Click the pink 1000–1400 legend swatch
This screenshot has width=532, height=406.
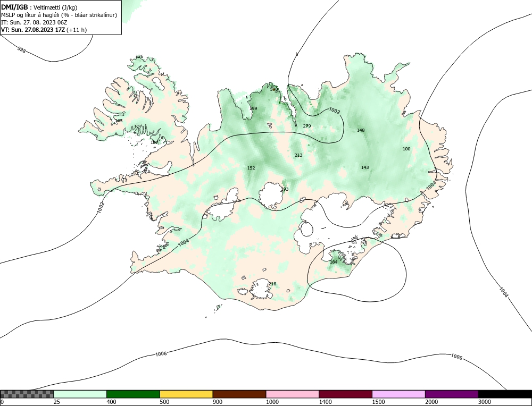click(293, 394)
